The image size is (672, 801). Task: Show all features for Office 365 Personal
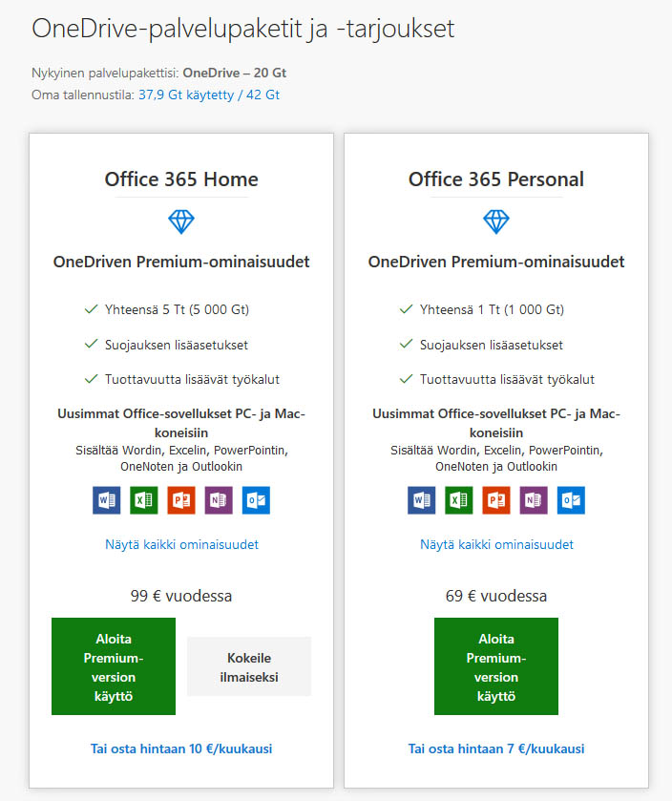click(496, 544)
